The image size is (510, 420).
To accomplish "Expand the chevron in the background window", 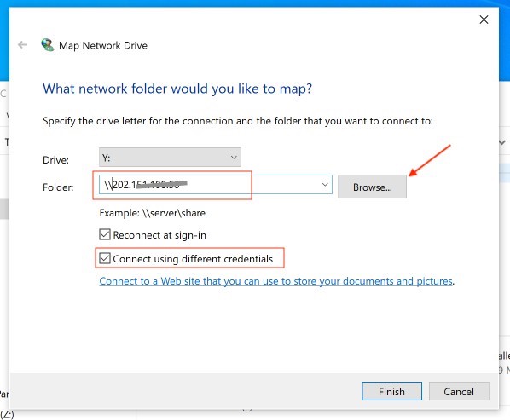I will tap(502, 142).
